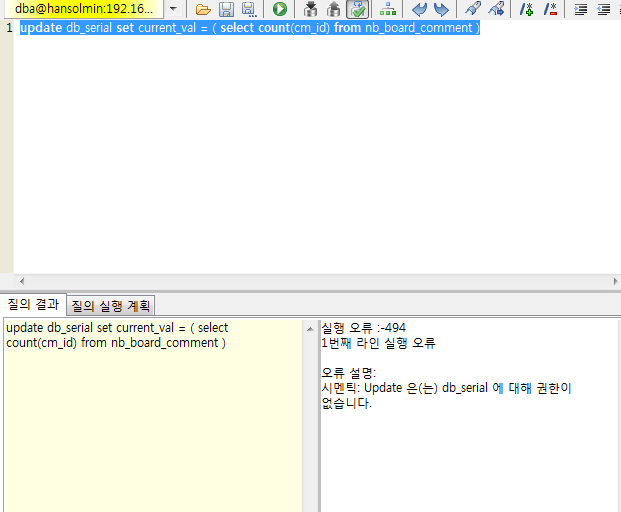The height and width of the screenshot is (512, 621).
Task: Switch to the 질의 실행 계획 tab
Action: 110,305
